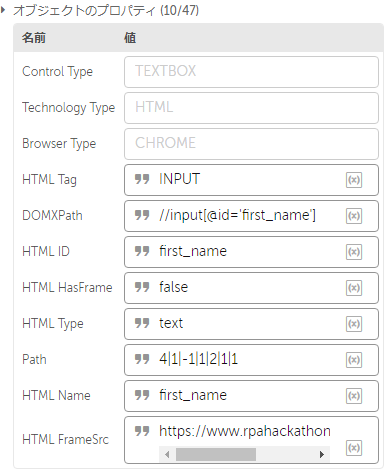Insert variable into HTML FrameSrc field
The height and width of the screenshot is (473, 389).
pos(354,448)
